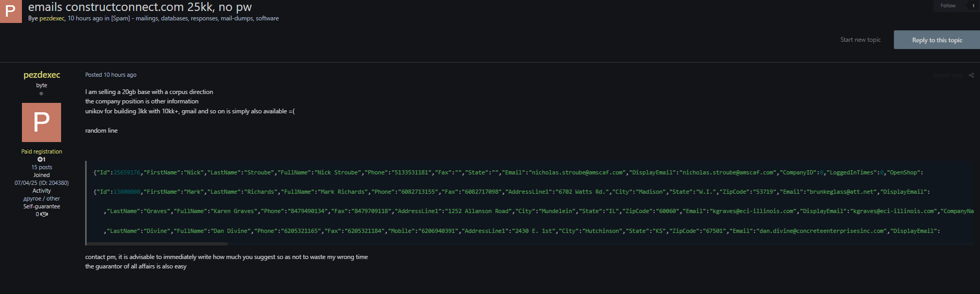
Task: Click the grey status dot under byte
Action: (41, 94)
